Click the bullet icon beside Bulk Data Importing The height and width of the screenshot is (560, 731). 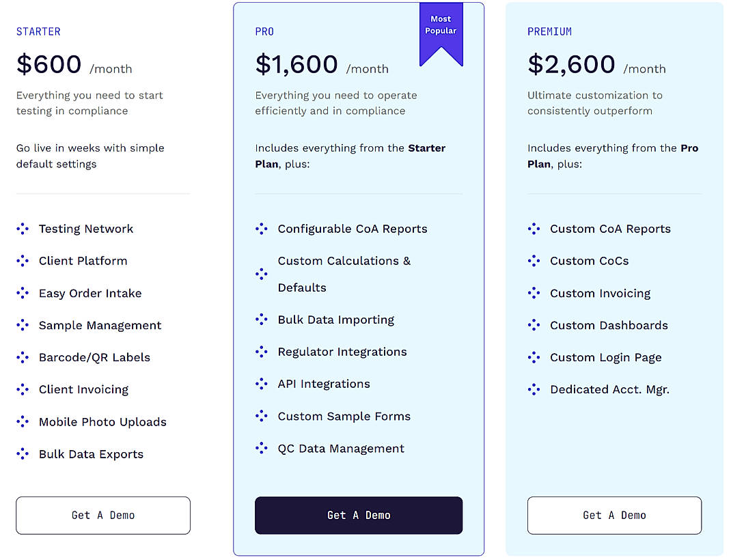click(x=261, y=320)
